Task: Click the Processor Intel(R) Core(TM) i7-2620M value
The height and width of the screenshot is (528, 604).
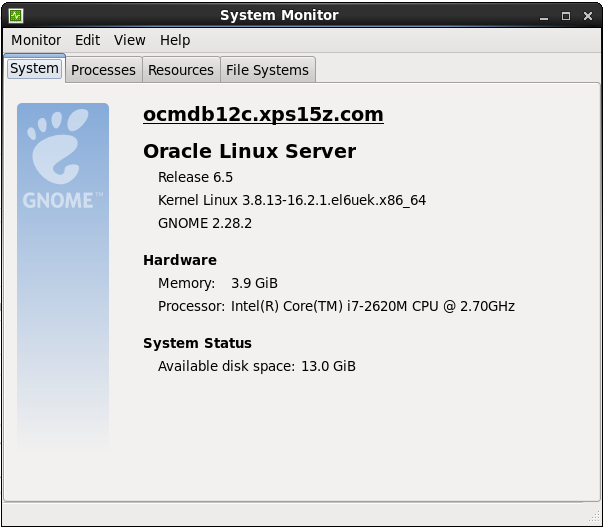Action: [x=373, y=307]
